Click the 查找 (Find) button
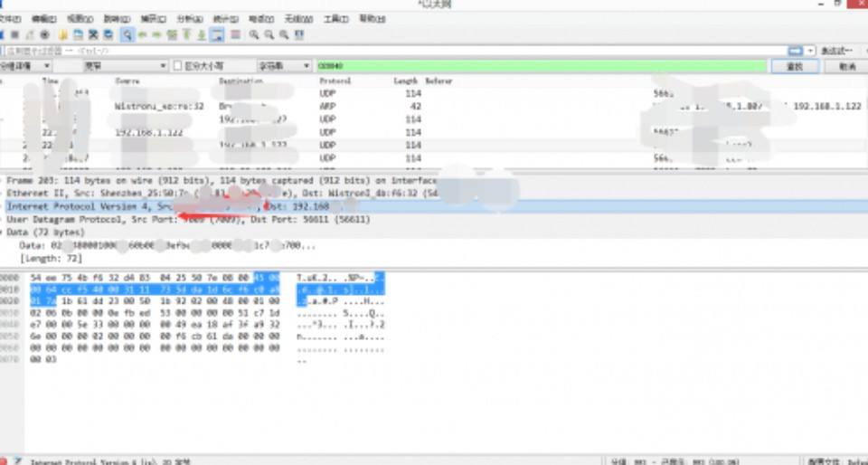Image resolution: width=868 pixels, height=465 pixels. point(795,66)
